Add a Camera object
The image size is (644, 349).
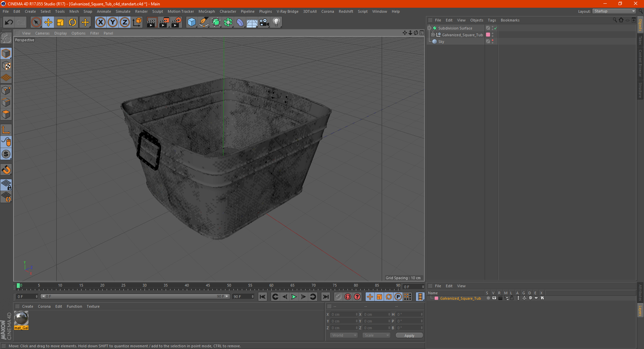(264, 22)
